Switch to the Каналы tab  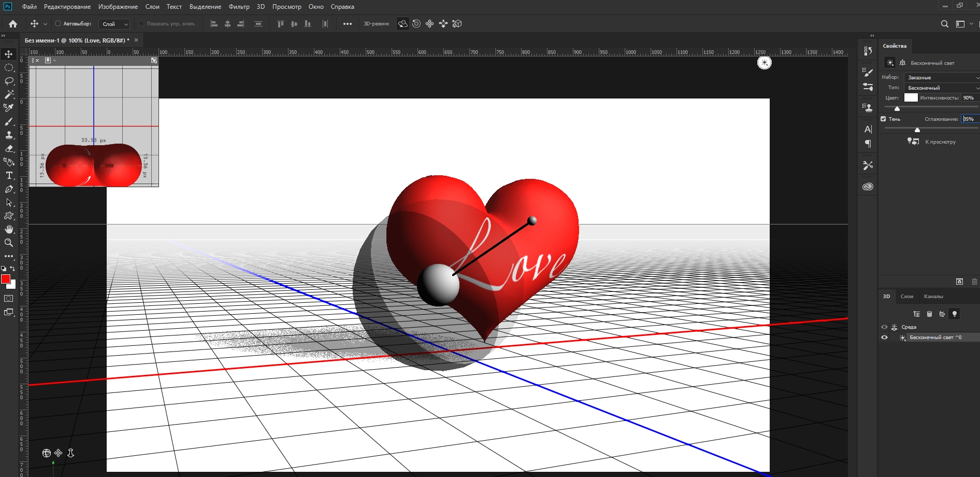point(933,297)
